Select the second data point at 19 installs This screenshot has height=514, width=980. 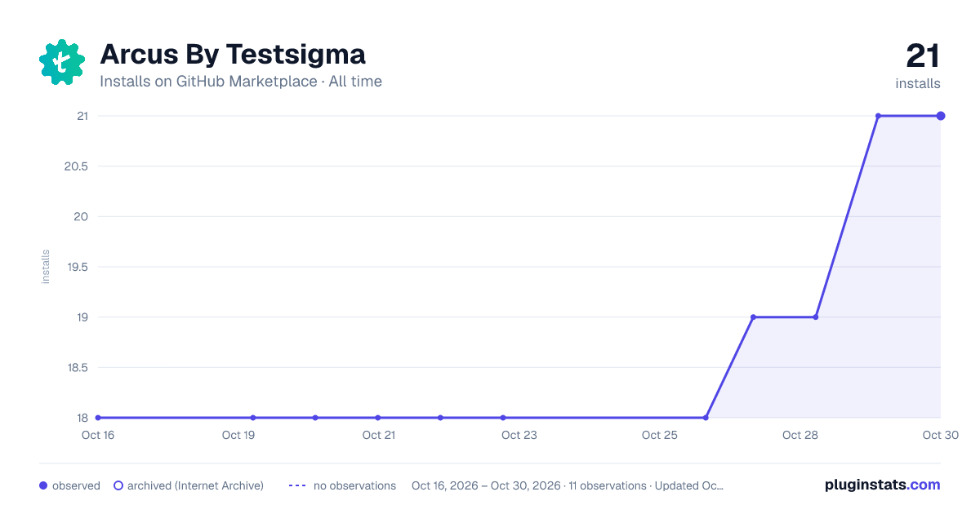point(816,317)
